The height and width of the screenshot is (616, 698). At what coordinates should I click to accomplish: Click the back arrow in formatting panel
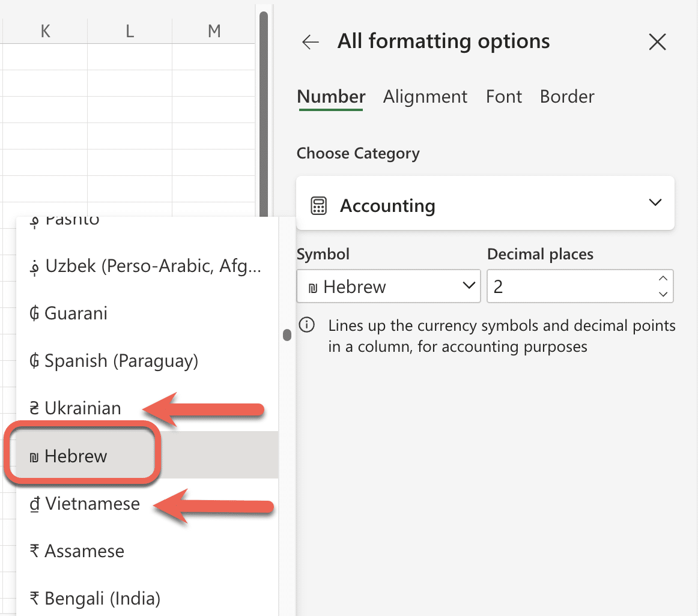coord(311,42)
